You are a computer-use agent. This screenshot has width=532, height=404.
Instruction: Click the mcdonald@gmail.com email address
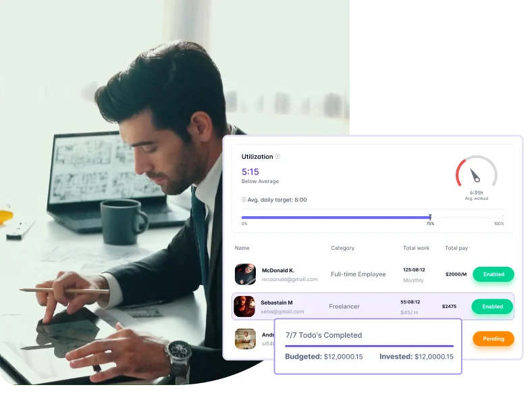point(289,279)
